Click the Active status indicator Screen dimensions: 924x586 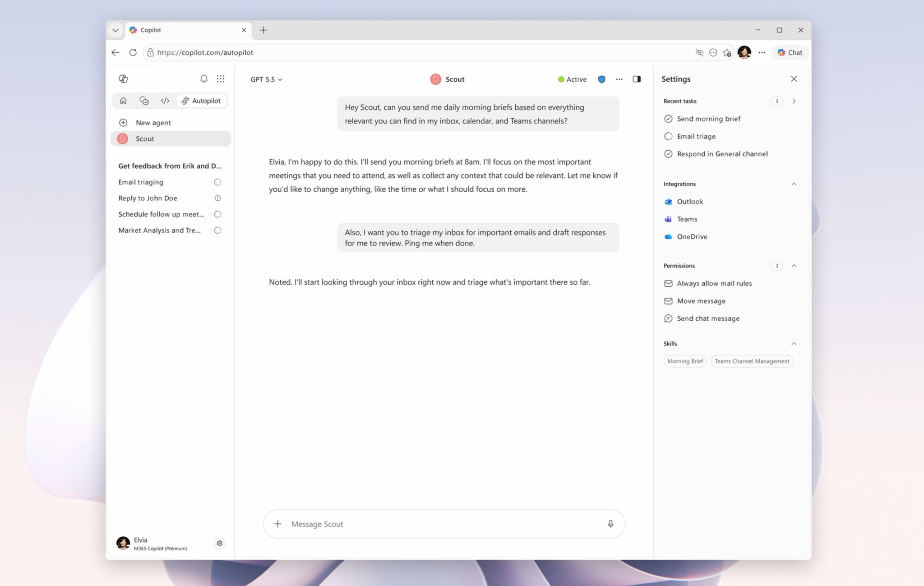pyautogui.click(x=572, y=79)
